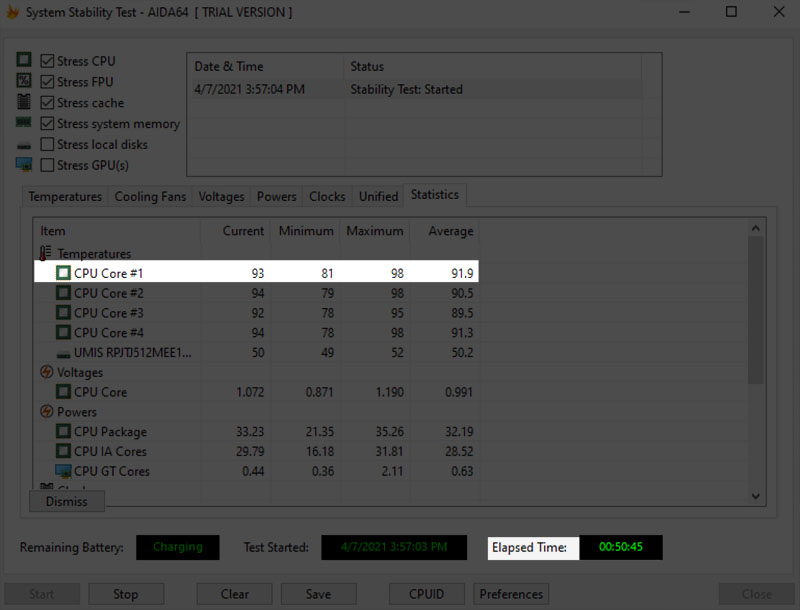Viewport: 800px width, 610px height.
Task: Click the Clear button
Action: click(235, 594)
